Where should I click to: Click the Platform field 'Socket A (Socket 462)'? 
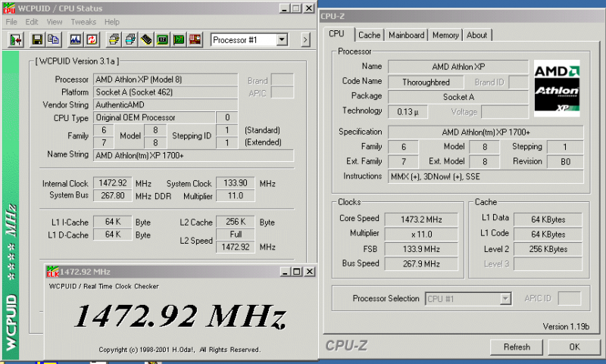pos(165,92)
